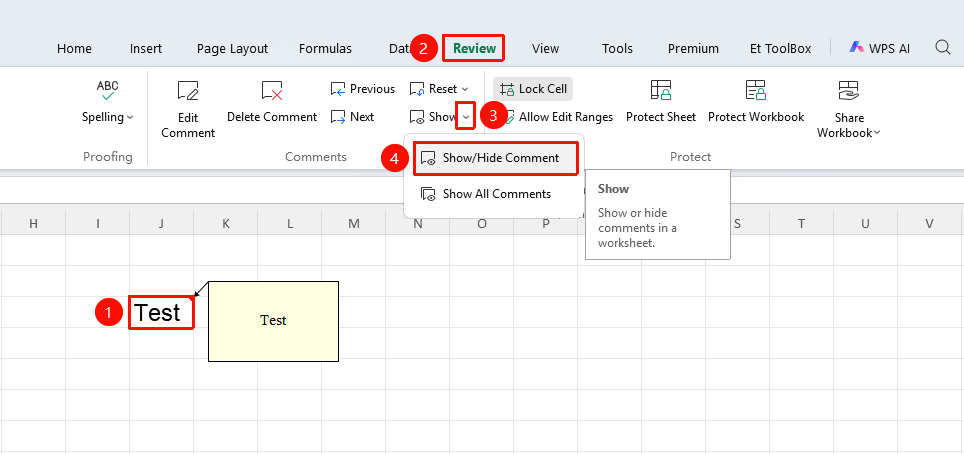Select the Review tab
The height and width of the screenshot is (454, 964).
[474, 48]
